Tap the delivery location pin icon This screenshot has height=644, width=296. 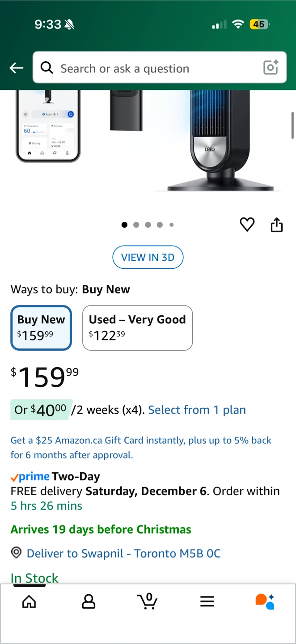[x=16, y=553]
